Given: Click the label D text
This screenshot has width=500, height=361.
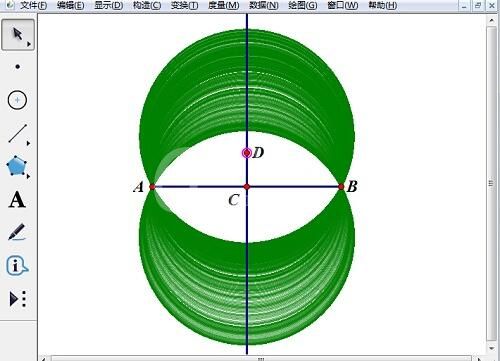Looking at the screenshot, I should [258, 153].
